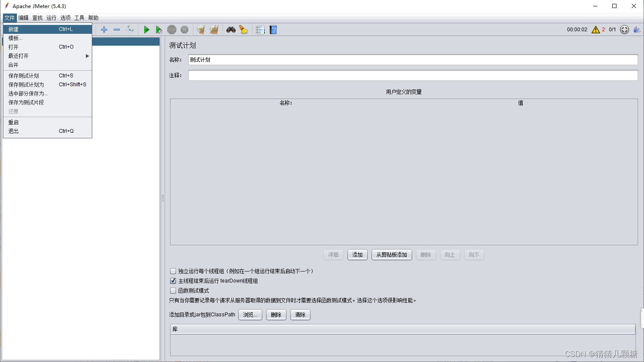The width and height of the screenshot is (644, 362).
Task: Click the 名称: column header
Action: coord(286,103)
